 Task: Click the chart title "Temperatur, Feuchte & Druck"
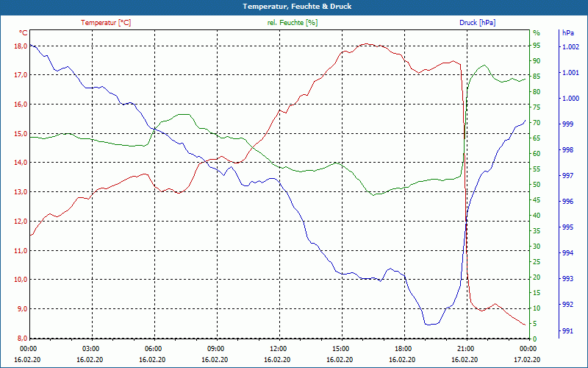click(x=297, y=7)
